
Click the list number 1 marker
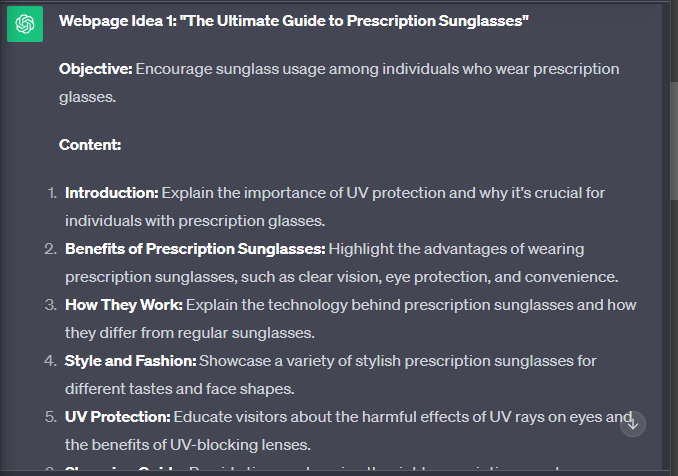pyautogui.click(x=52, y=193)
